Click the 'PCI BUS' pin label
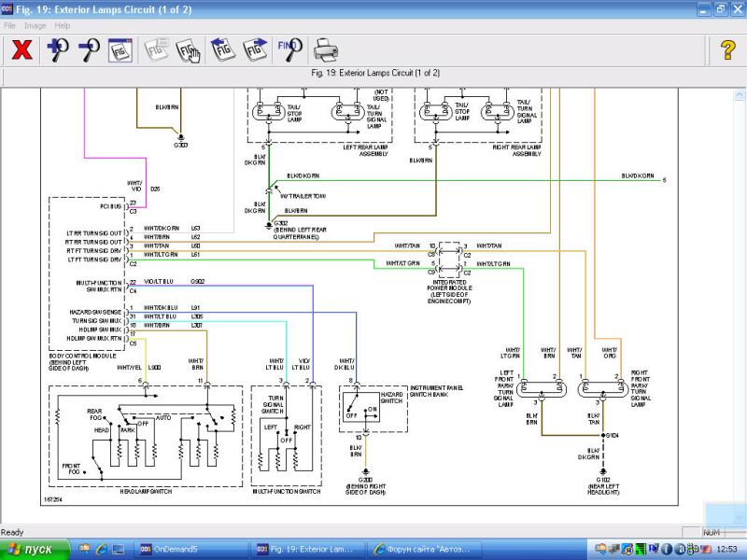747x560 pixels. coord(110,206)
